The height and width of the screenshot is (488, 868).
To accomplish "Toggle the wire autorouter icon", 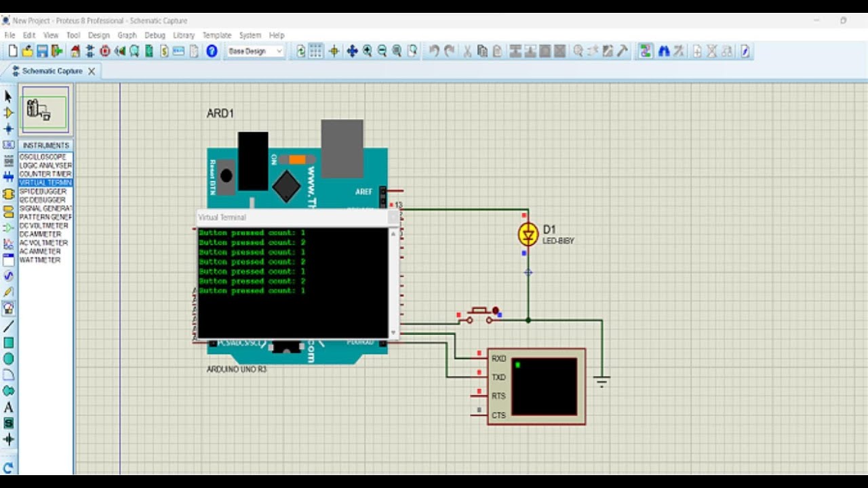I will pyautogui.click(x=646, y=51).
